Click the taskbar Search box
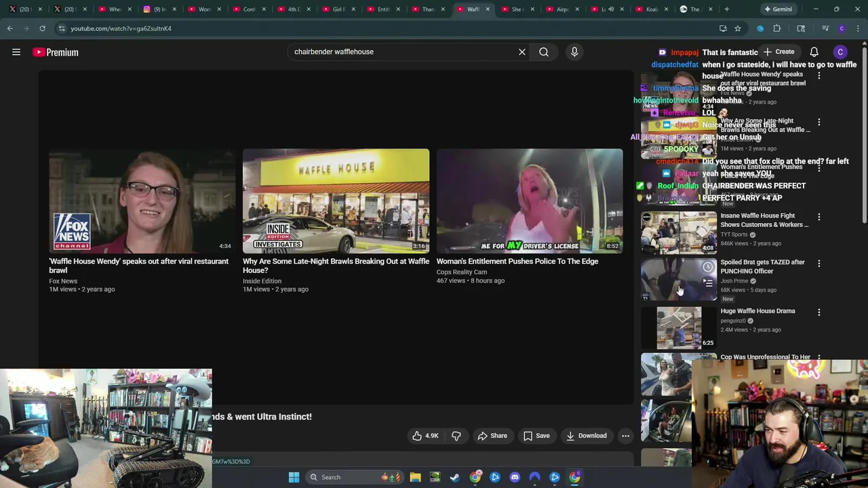 [356, 477]
